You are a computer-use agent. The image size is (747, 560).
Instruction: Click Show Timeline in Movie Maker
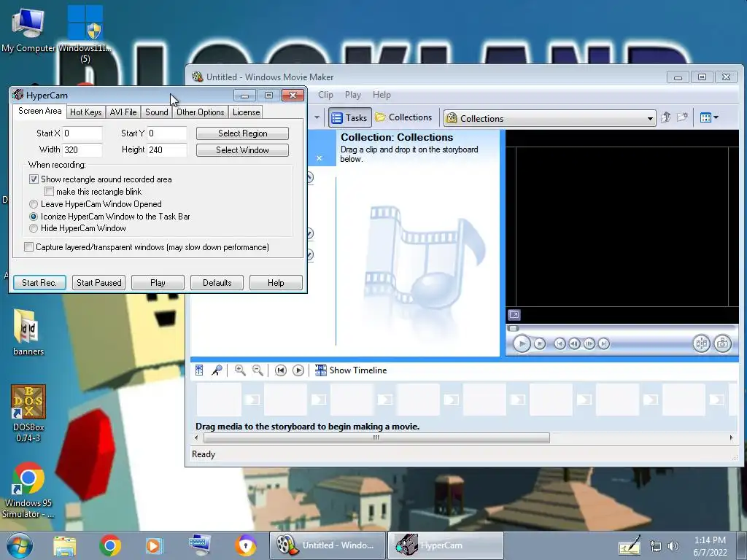[351, 370]
